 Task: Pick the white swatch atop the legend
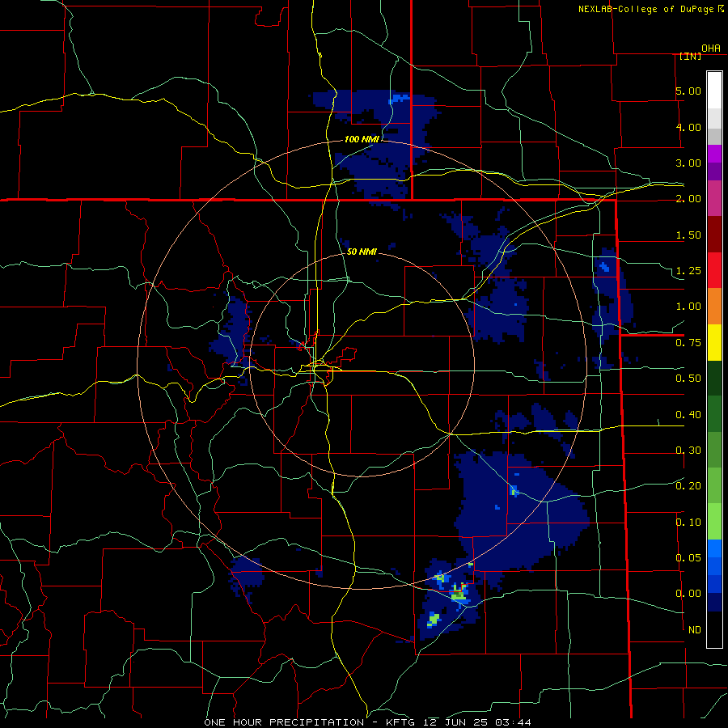(714, 90)
